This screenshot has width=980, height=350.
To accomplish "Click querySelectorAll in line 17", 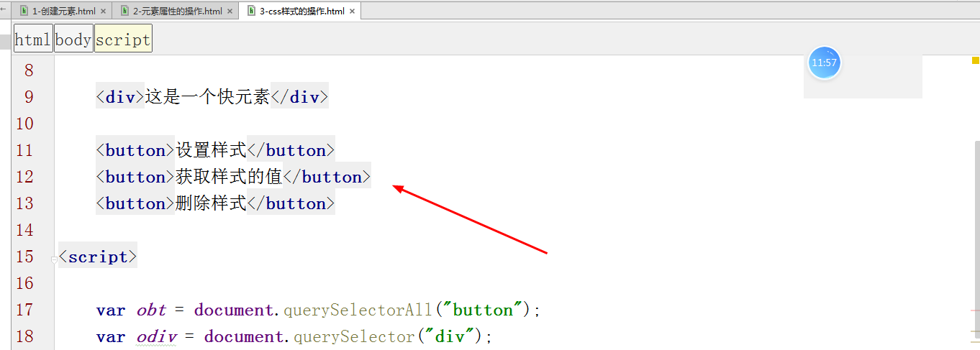I will (359, 310).
